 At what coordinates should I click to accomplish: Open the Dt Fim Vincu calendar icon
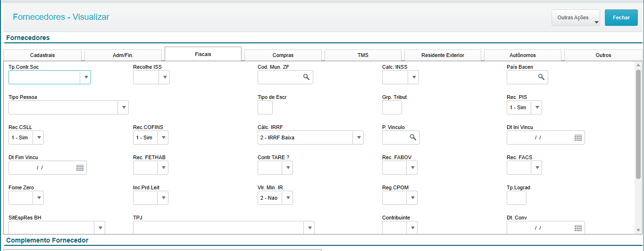[x=80, y=168]
